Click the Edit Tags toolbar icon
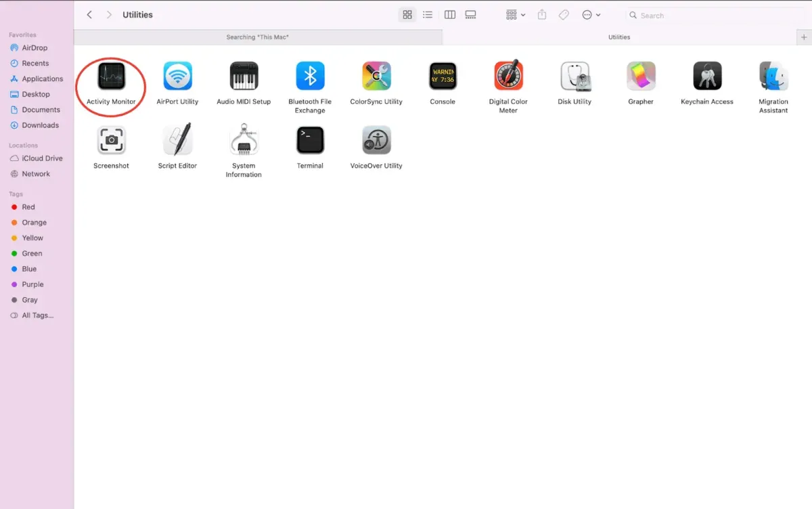812x509 pixels. 564,15
